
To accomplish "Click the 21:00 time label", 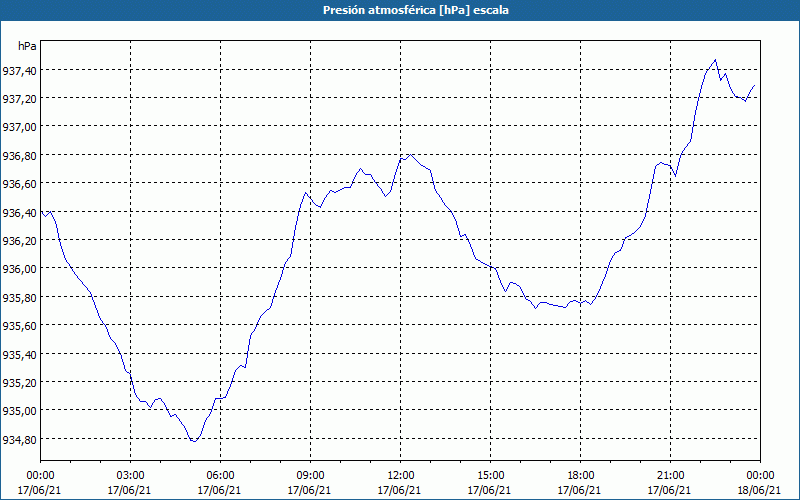I will point(670,476).
